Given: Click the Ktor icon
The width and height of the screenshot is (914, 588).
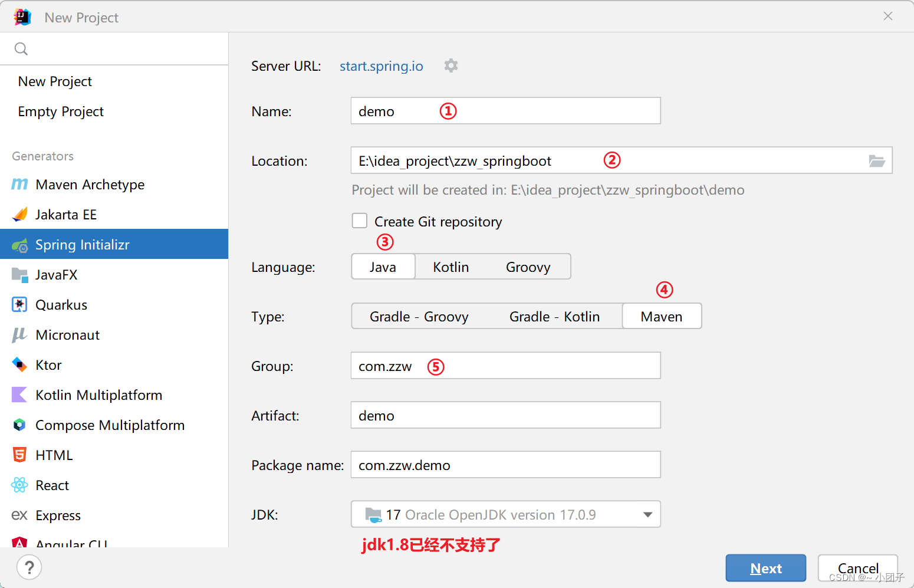Looking at the screenshot, I should [x=19, y=365].
